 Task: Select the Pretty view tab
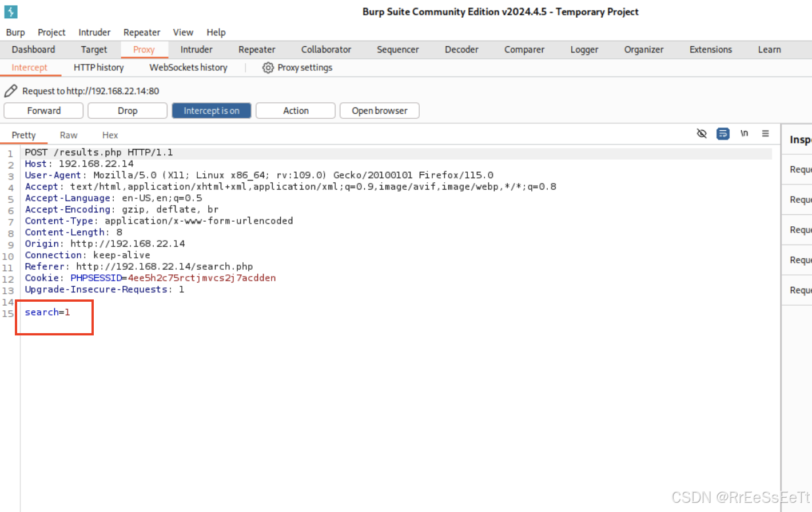click(24, 135)
